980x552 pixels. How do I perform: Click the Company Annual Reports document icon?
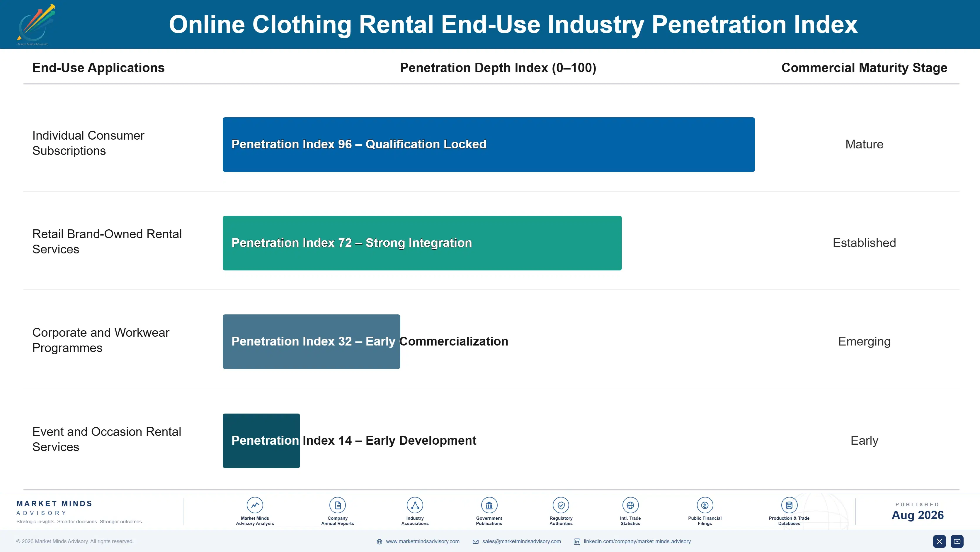pyautogui.click(x=337, y=505)
